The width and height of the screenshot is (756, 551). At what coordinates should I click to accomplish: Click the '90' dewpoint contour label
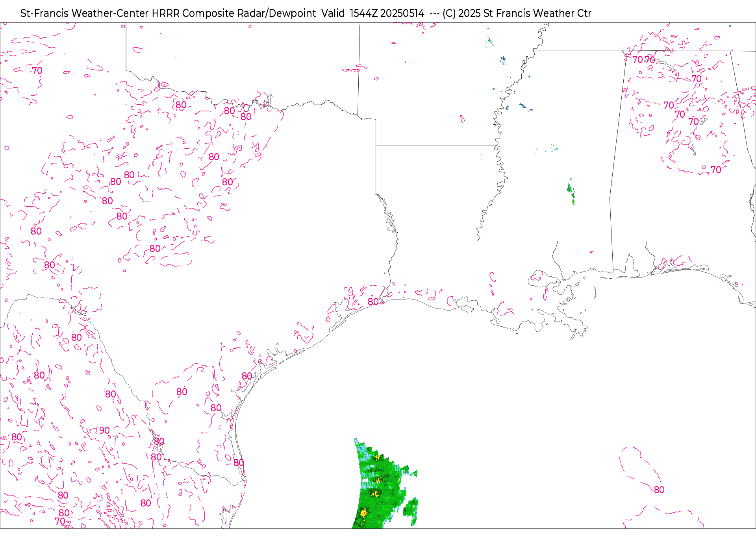click(x=104, y=430)
